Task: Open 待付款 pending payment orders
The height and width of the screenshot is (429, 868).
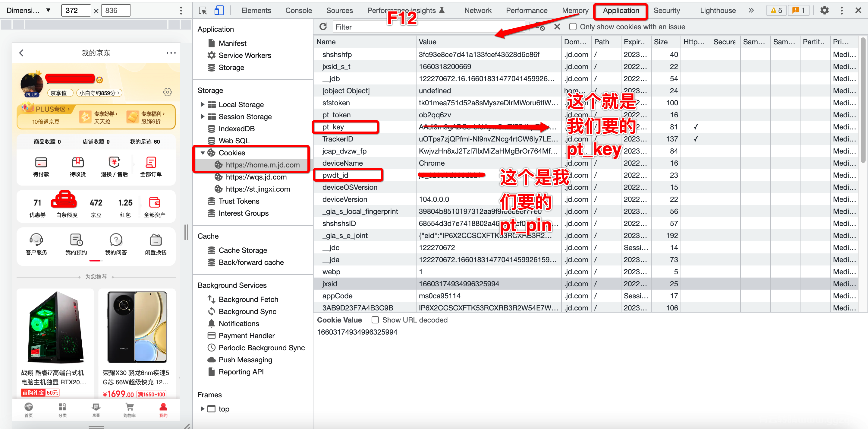Action: [x=41, y=167]
